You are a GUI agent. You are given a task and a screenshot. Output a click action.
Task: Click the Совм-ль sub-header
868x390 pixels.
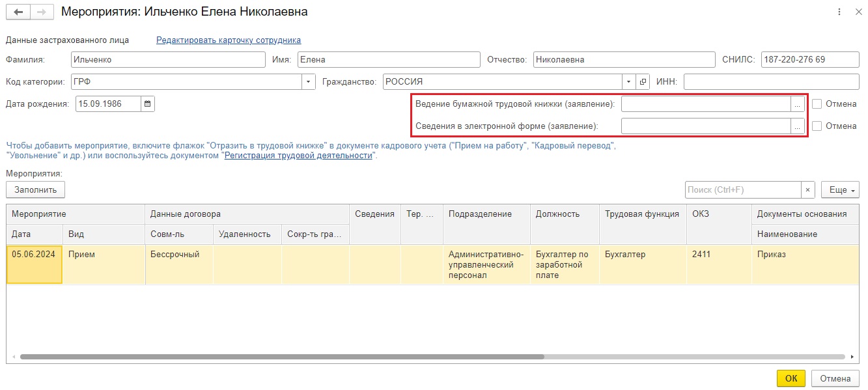[179, 234]
